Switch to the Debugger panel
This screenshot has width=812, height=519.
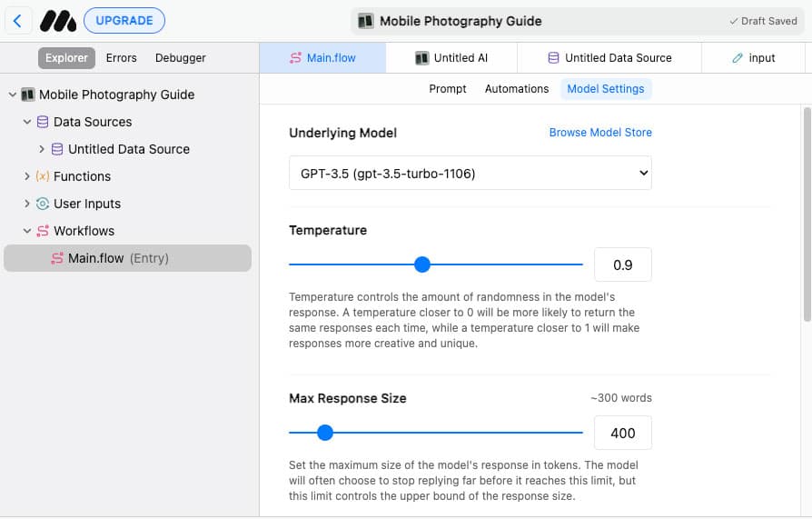(x=180, y=58)
